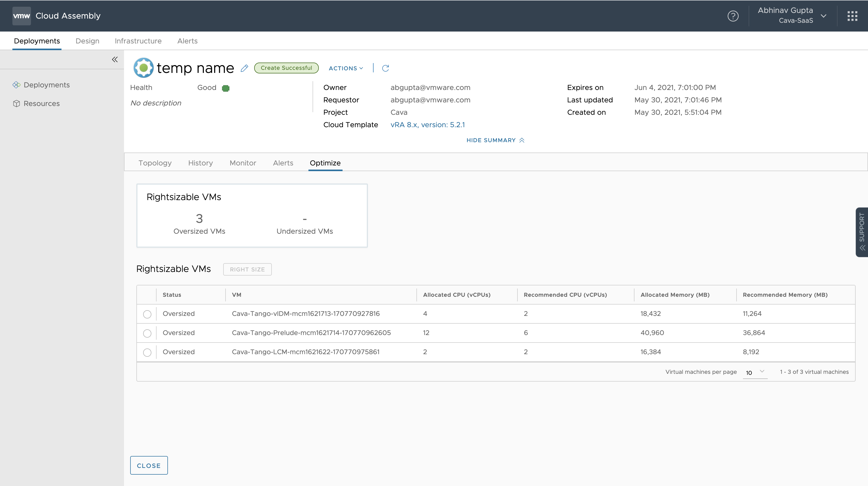Change virtual machines per page dropdown
This screenshot has width=868, height=486.
pyautogui.click(x=755, y=372)
